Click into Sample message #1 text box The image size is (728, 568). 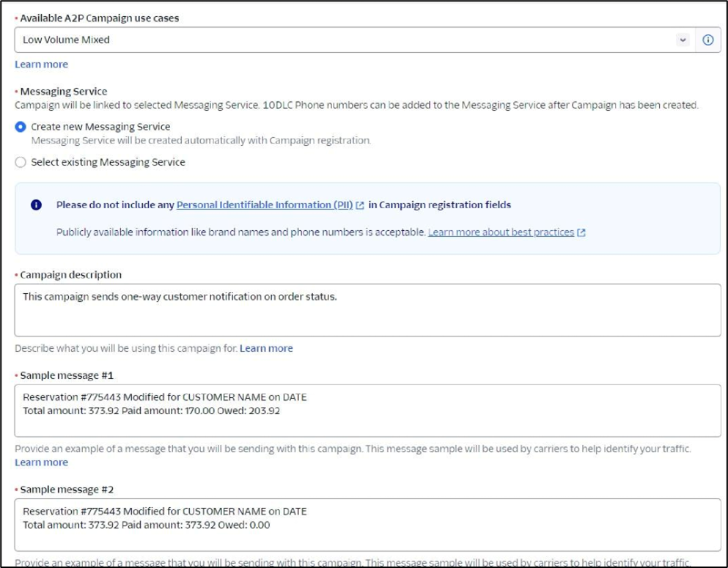pos(367,410)
